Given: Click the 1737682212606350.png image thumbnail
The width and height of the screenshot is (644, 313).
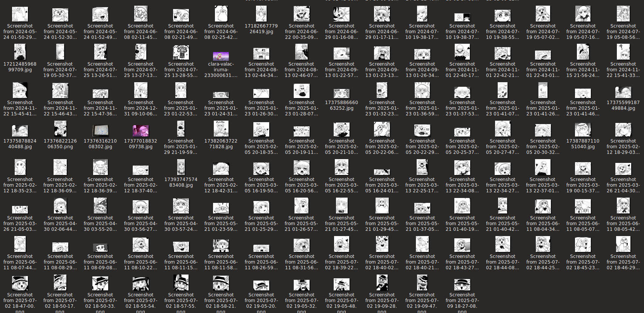Looking at the screenshot, I should [60, 129].
